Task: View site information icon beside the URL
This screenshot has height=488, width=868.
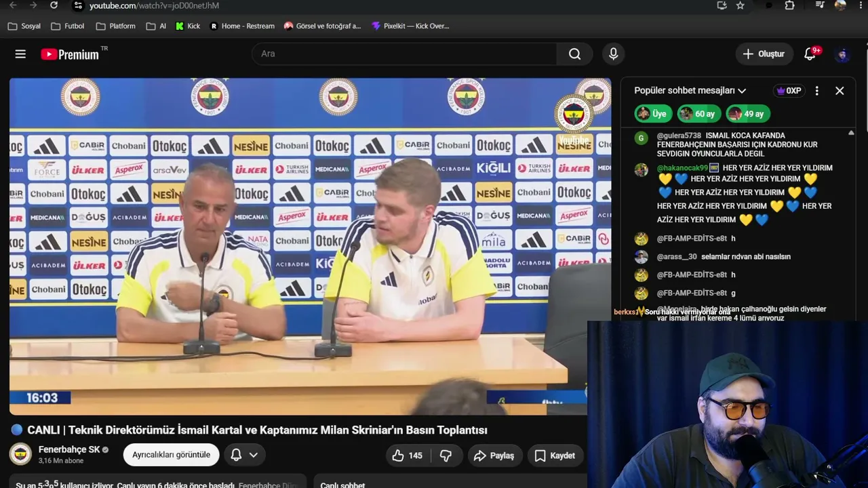Action: 78,5
